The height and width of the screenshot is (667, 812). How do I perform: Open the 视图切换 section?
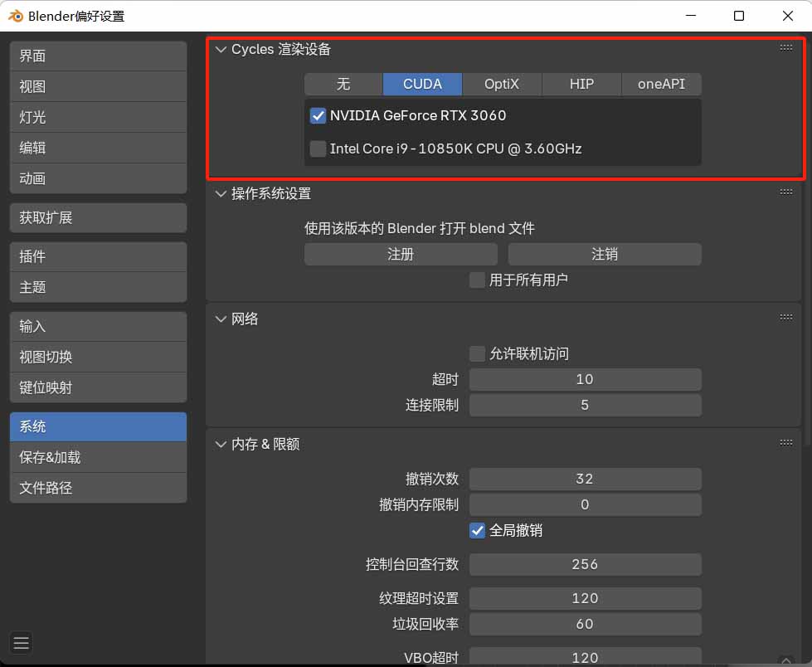[x=99, y=357]
